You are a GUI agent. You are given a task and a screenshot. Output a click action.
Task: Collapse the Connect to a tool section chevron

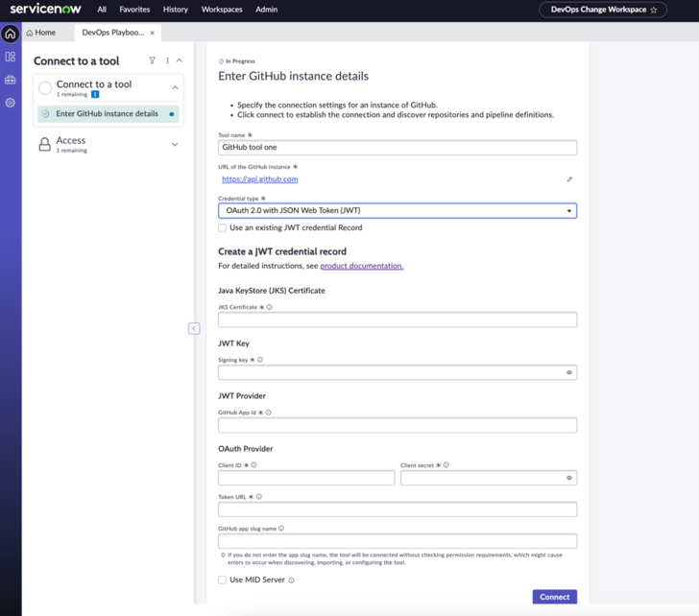coord(175,87)
